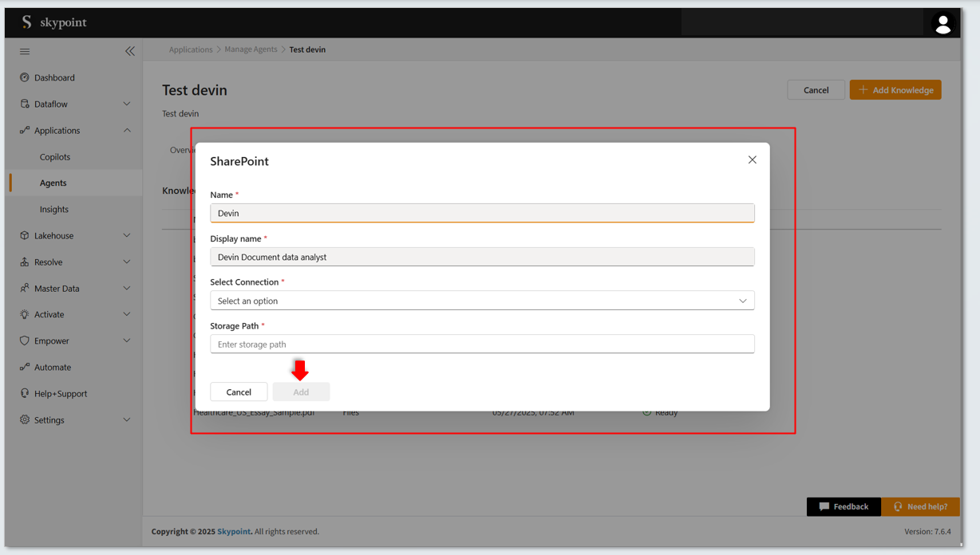980x555 pixels.
Task: Click Cancel in the SharePoint dialog
Action: 239,392
